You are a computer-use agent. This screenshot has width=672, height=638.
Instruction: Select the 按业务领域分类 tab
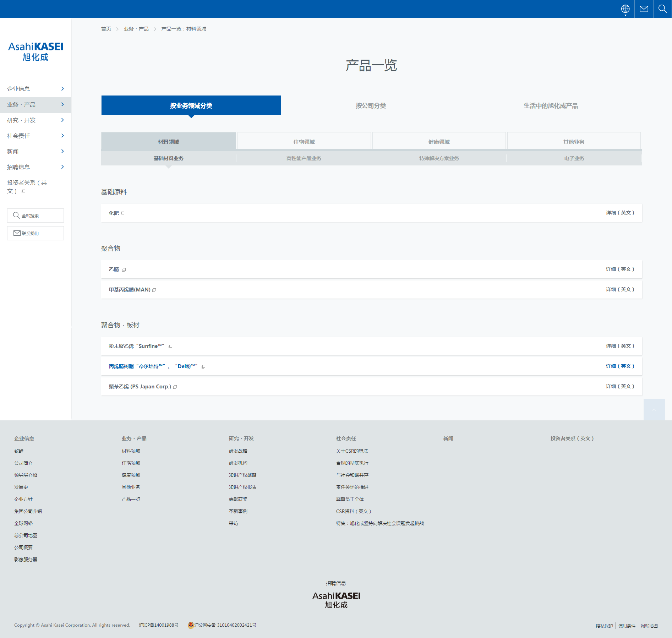point(191,105)
